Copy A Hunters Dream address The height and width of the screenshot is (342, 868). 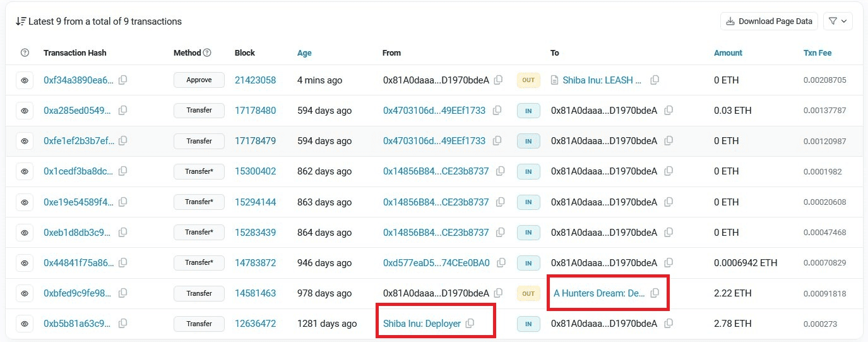click(655, 293)
